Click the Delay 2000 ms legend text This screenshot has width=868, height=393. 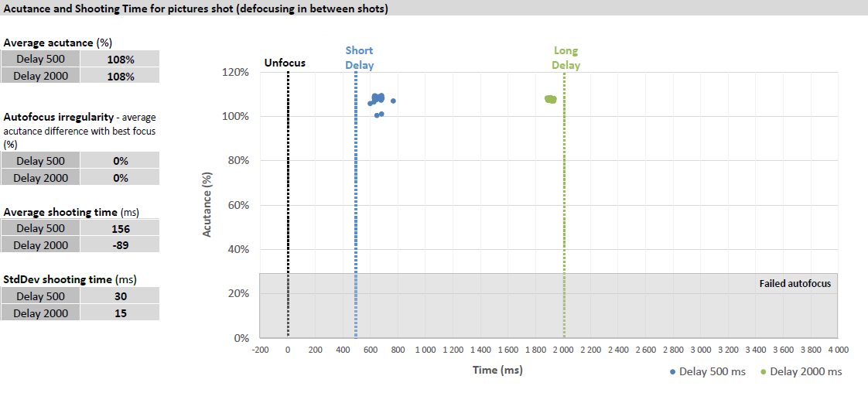point(805,372)
